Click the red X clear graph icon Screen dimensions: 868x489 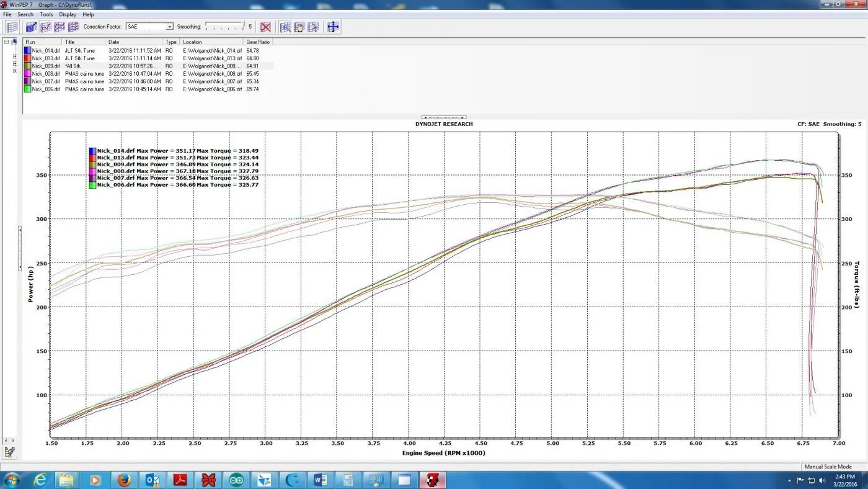coord(265,27)
